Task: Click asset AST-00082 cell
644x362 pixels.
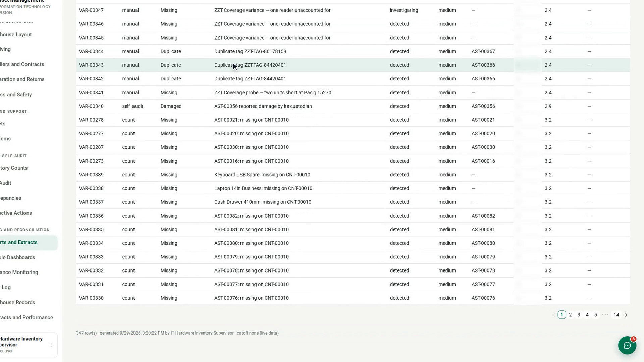Action: (x=483, y=216)
